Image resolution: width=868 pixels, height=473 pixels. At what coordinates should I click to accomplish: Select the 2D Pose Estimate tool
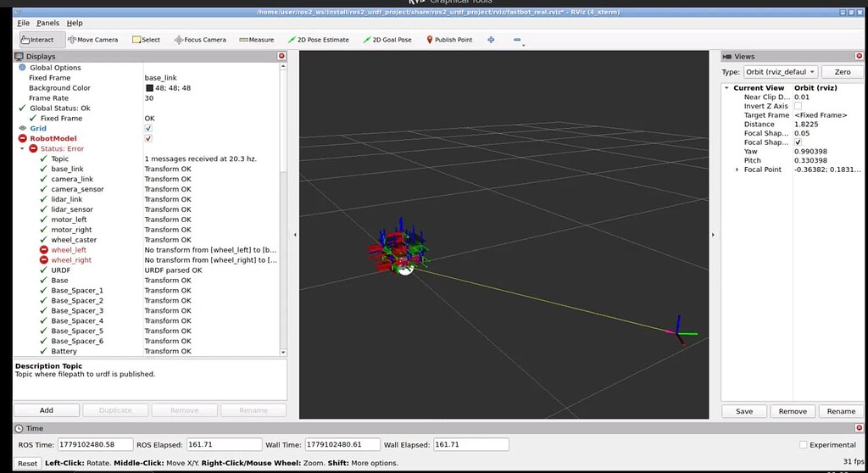[319, 40]
